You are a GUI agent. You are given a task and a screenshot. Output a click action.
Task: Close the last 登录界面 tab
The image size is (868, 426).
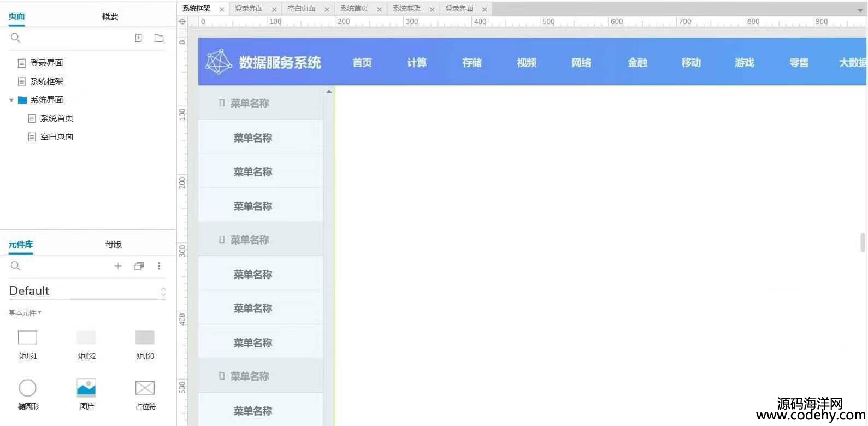485,9
